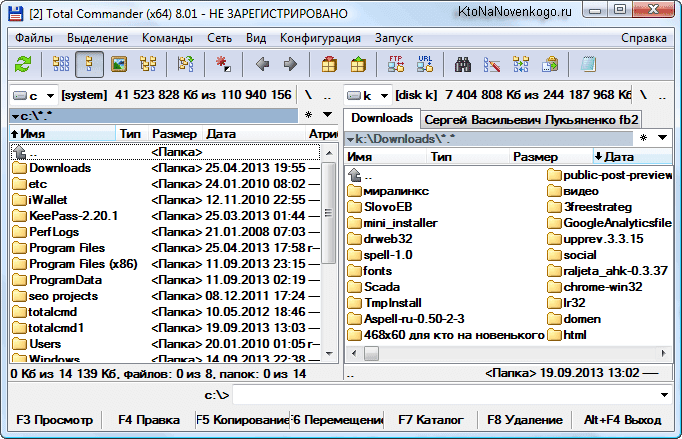Open left panel directory history dropdown arrow

click(x=328, y=115)
